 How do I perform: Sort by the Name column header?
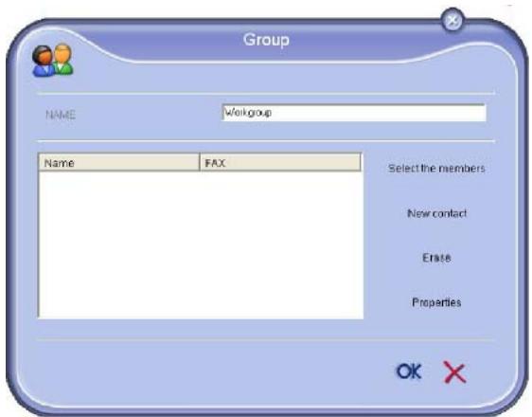119,162
